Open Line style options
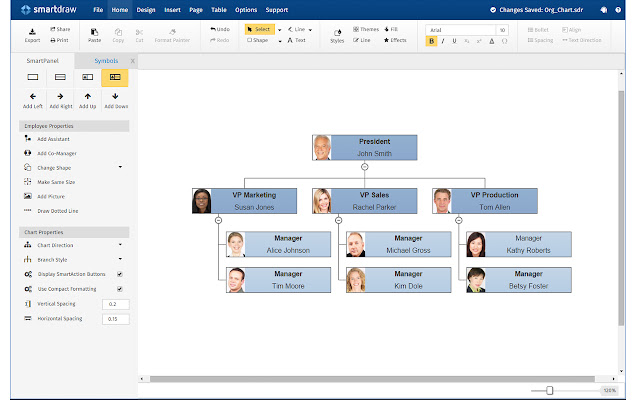This screenshot has height=400, width=640. [362, 40]
